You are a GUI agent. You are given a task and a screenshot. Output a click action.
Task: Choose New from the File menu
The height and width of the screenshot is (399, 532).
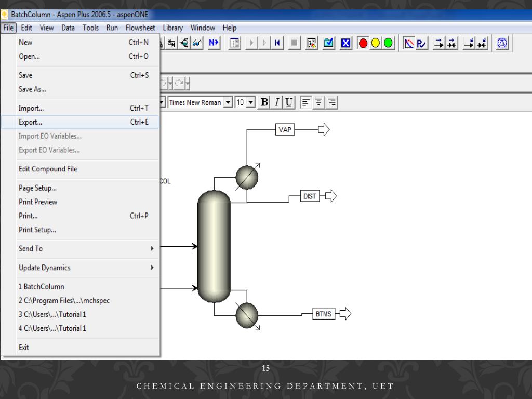pos(79,43)
